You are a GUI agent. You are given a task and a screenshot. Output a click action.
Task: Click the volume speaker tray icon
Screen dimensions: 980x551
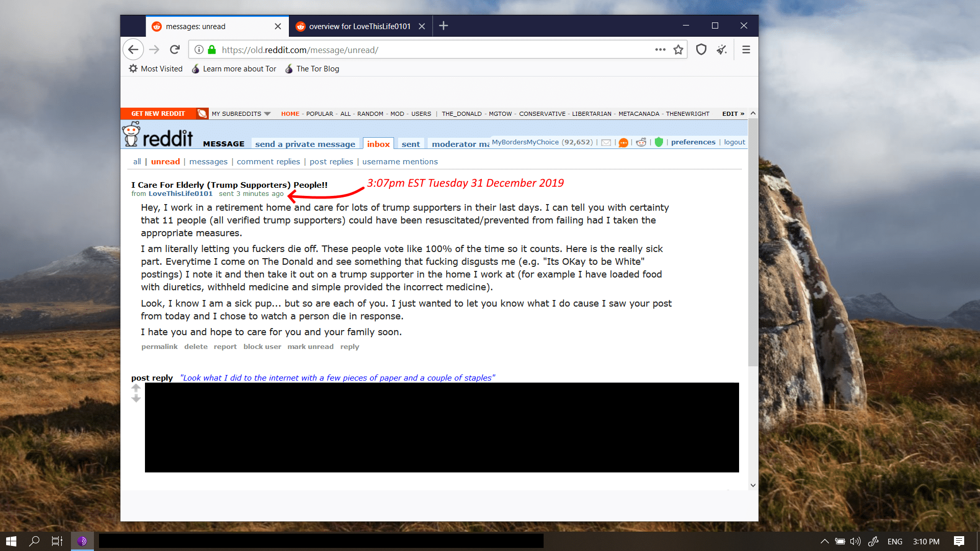click(x=855, y=541)
